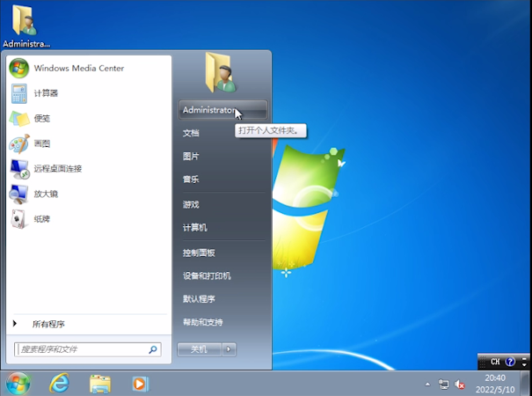
Task: Click the CH input language indicator
Action: [x=495, y=362]
